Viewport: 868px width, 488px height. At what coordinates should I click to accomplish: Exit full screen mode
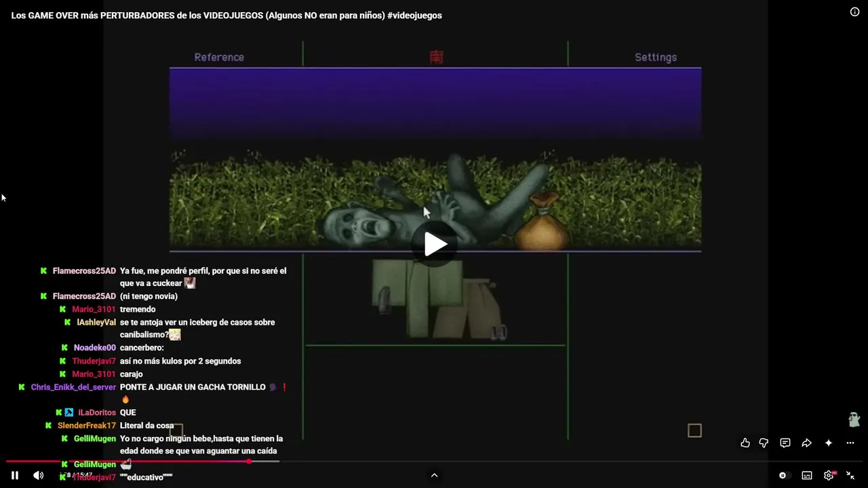850,476
